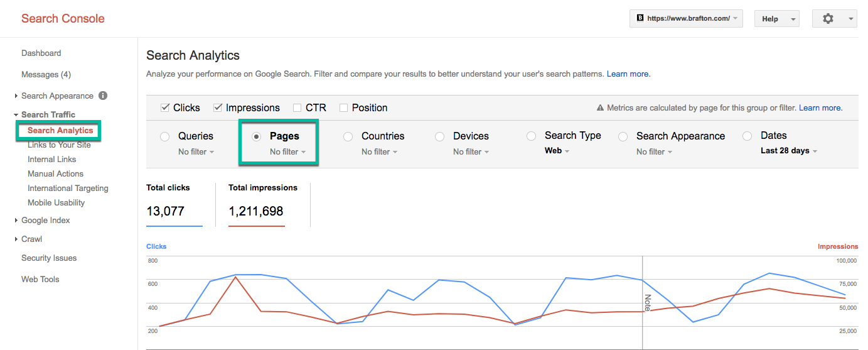Click the Brafton site favicon icon
868x350 pixels.
[x=640, y=19]
